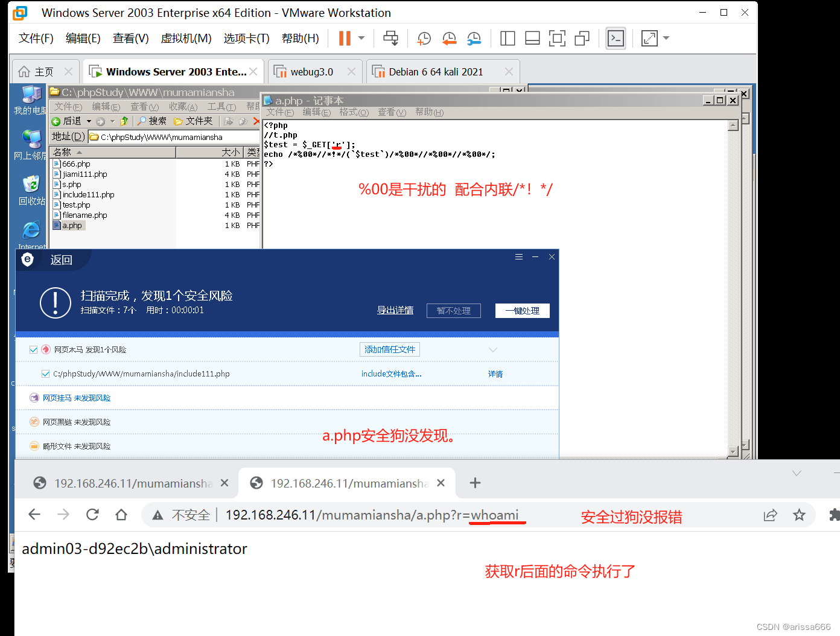
Task: Bookmark this page with the star icon
Action: pyautogui.click(x=799, y=515)
